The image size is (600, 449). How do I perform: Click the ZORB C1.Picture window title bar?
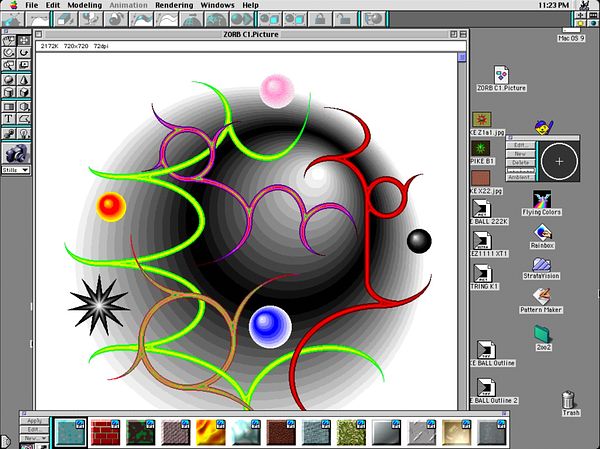(248, 33)
